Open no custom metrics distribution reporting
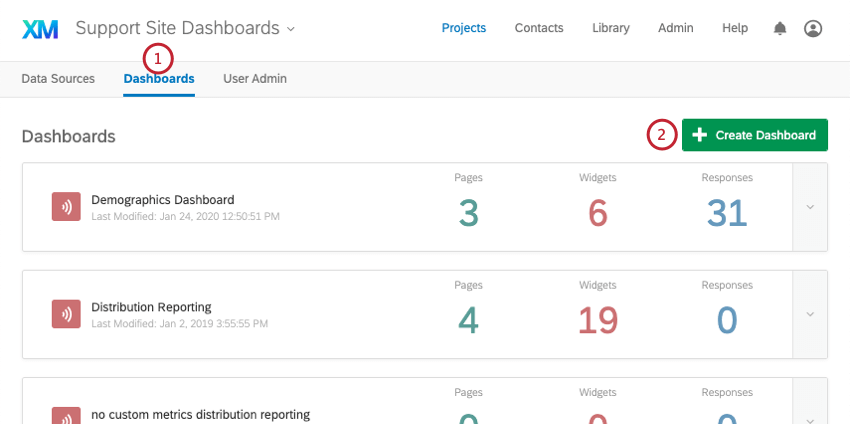The height and width of the screenshot is (424, 850). (x=201, y=415)
